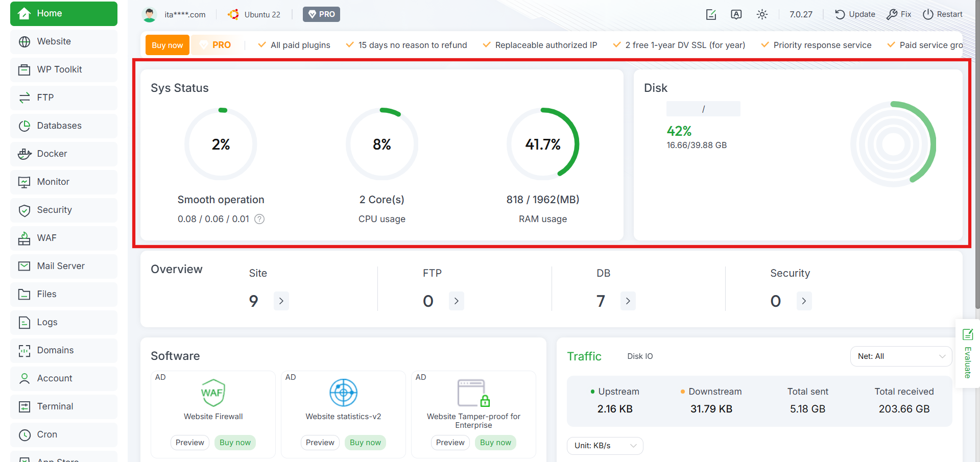Image resolution: width=980 pixels, height=462 pixels.
Task: Click the Cron clock icon
Action: click(24, 435)
